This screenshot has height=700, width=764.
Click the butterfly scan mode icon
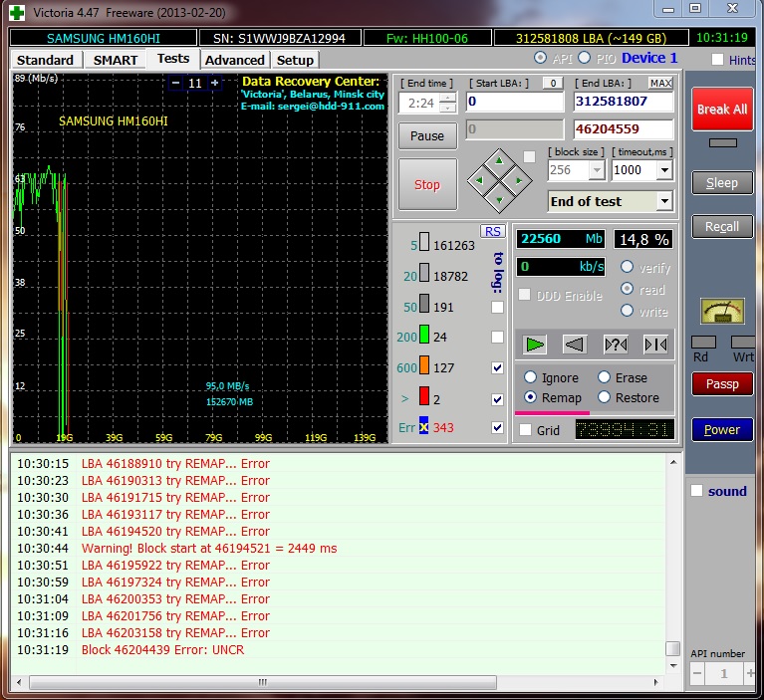[655, 345]
